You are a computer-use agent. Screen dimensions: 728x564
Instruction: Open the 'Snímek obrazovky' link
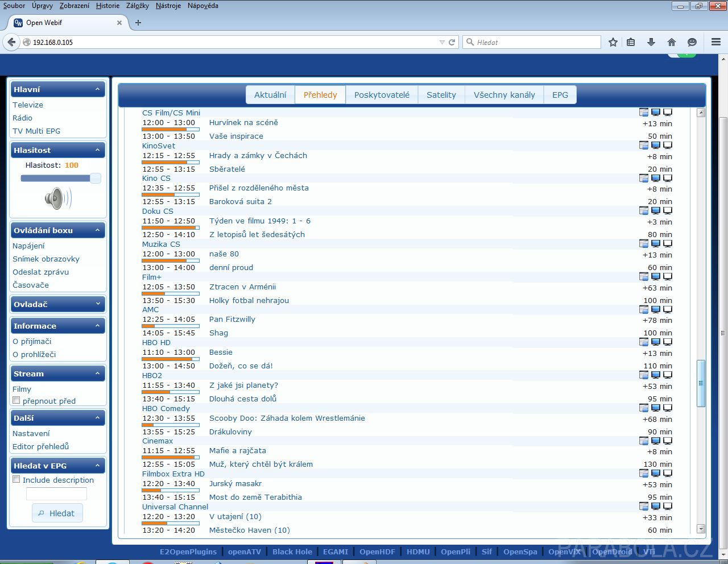[x=46, y=259]
